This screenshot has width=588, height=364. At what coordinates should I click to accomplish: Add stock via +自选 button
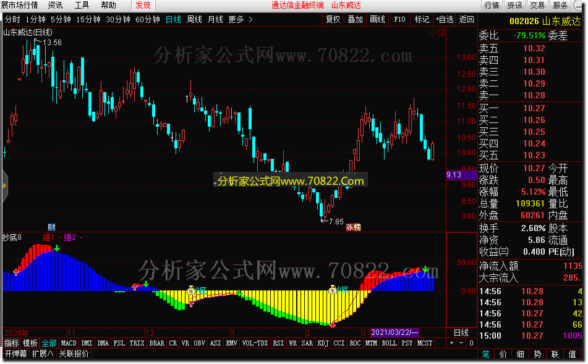click(445, 20)
